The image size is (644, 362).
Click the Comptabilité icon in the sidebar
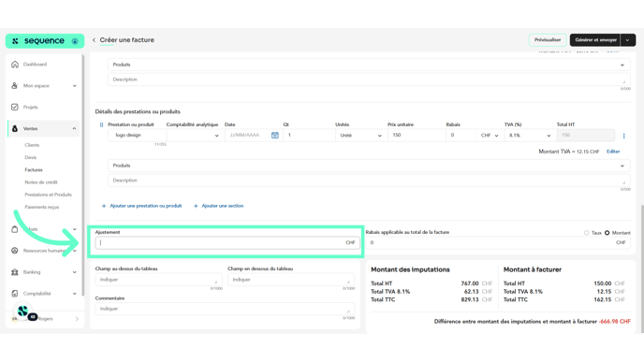click(x=15, y=294)
